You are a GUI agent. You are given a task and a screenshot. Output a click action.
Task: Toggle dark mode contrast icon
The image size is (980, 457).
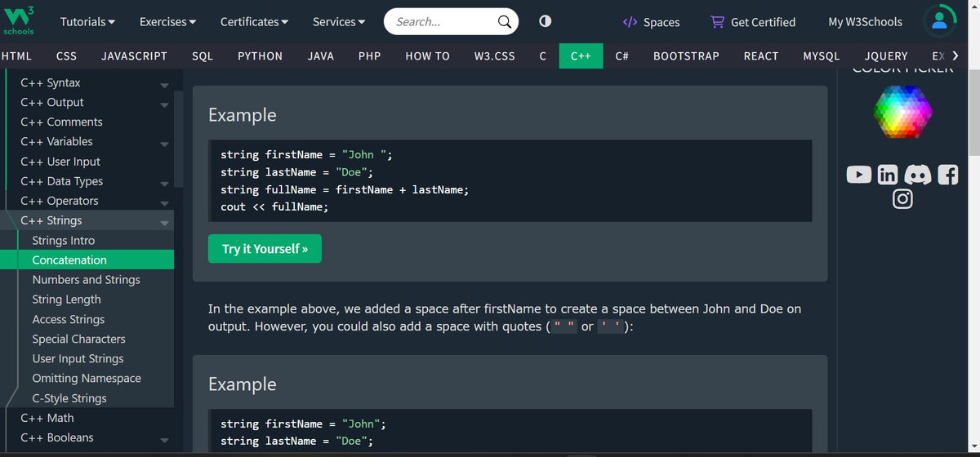(x=545, y=21)
